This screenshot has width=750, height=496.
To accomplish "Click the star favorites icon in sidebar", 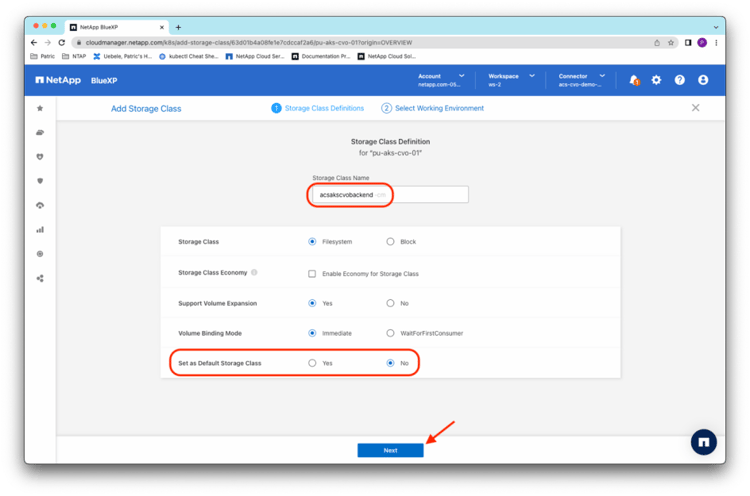I will click(x=40, y=108).
